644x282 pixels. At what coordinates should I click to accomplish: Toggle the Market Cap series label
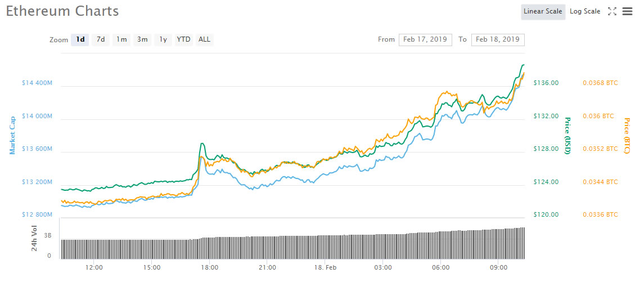click(12, 135)
